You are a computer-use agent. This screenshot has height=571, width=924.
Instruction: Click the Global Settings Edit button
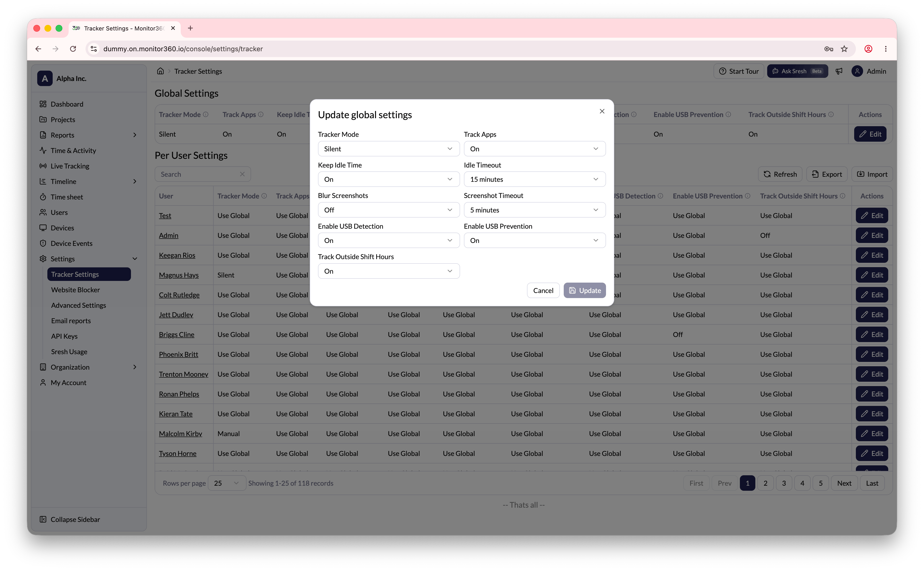pyautogui.click(x=870, y=134)
